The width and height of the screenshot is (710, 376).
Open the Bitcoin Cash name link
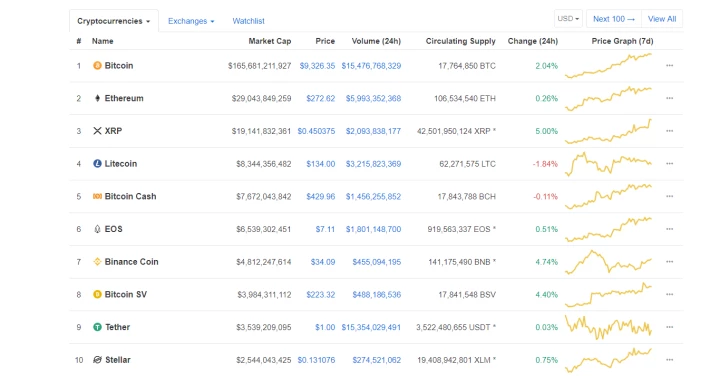point(130,196)
